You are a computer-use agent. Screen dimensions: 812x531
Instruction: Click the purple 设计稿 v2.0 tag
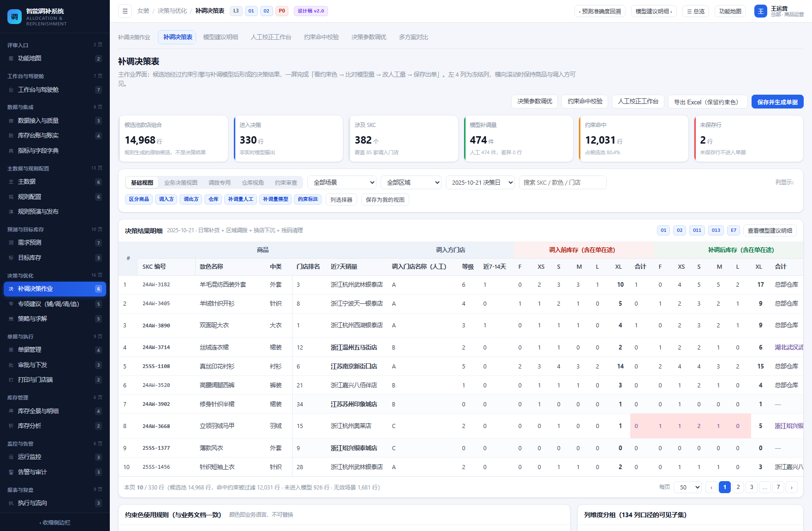point(310,11)
